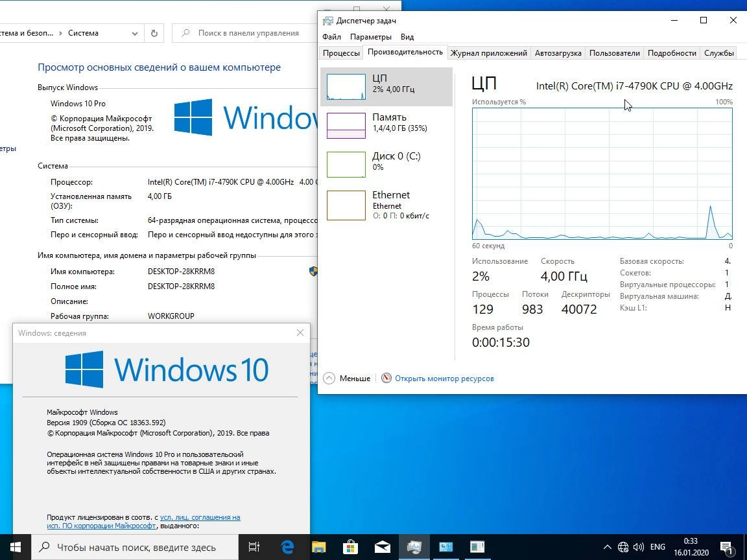This screenshot has width=747, height=560.
Task: Open the clock and date flyout
Action: click(x=691, y=547)
